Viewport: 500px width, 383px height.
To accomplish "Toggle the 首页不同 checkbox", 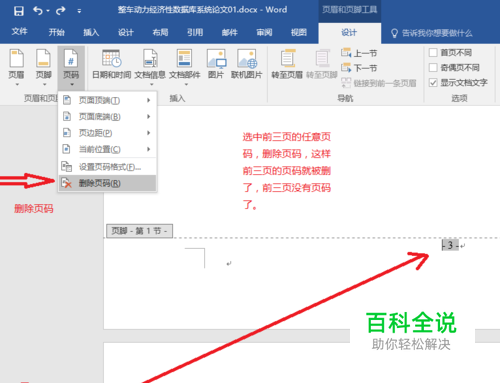I will [433, 52].
